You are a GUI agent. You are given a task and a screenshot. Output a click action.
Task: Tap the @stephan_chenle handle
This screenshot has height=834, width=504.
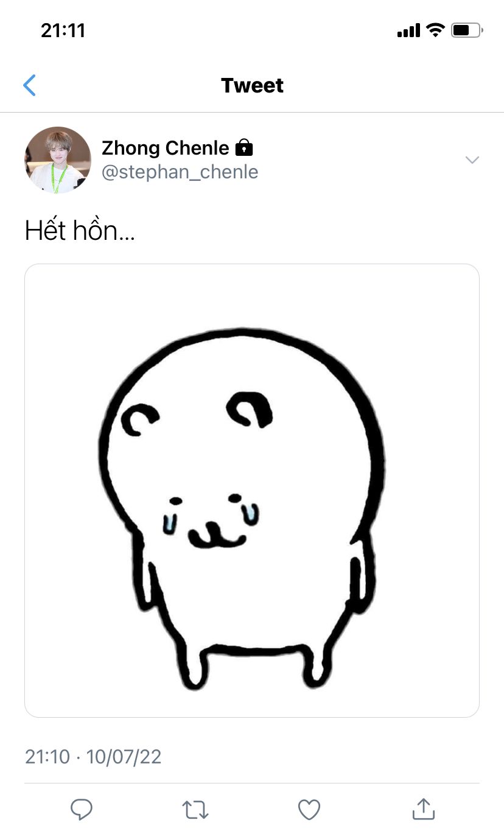coord(180,172)
